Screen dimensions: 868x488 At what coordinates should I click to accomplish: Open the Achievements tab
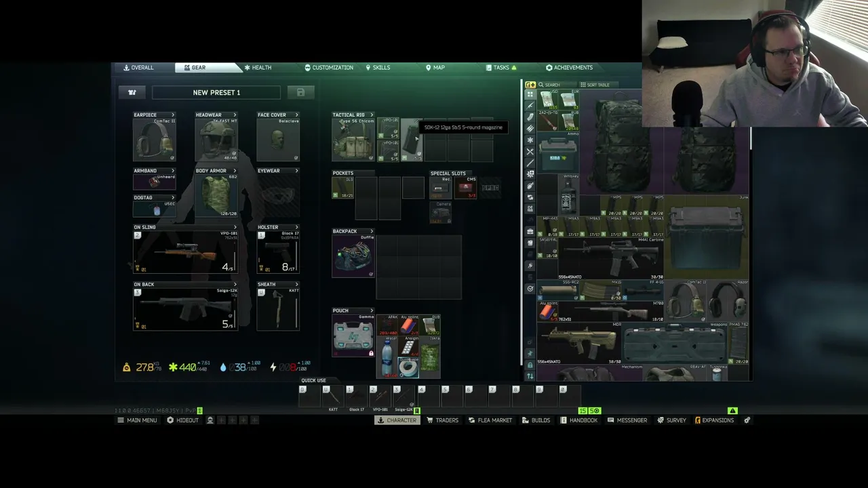pyautogui.click(x=570, y=68)
